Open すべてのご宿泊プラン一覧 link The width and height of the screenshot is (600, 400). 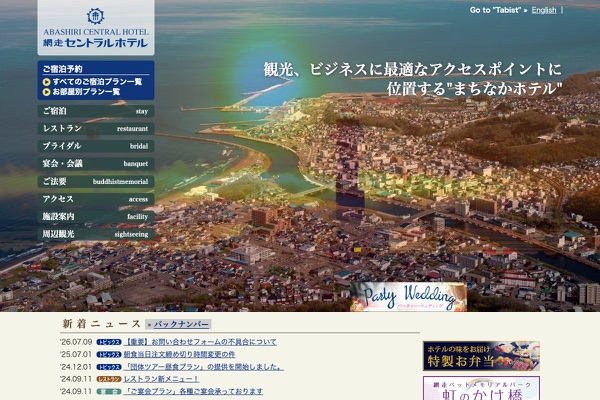click(x=97, y=82)
